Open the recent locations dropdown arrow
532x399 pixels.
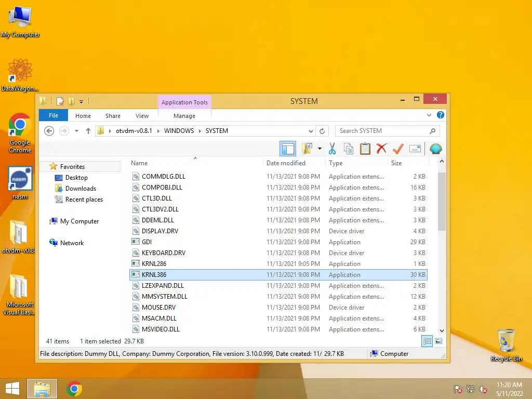[77, 131]
